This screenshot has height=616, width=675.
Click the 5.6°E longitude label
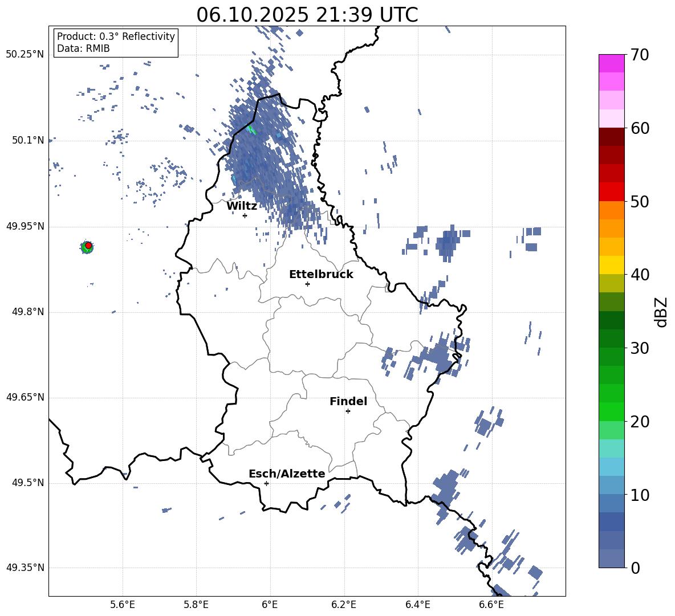tap(123, 605)
